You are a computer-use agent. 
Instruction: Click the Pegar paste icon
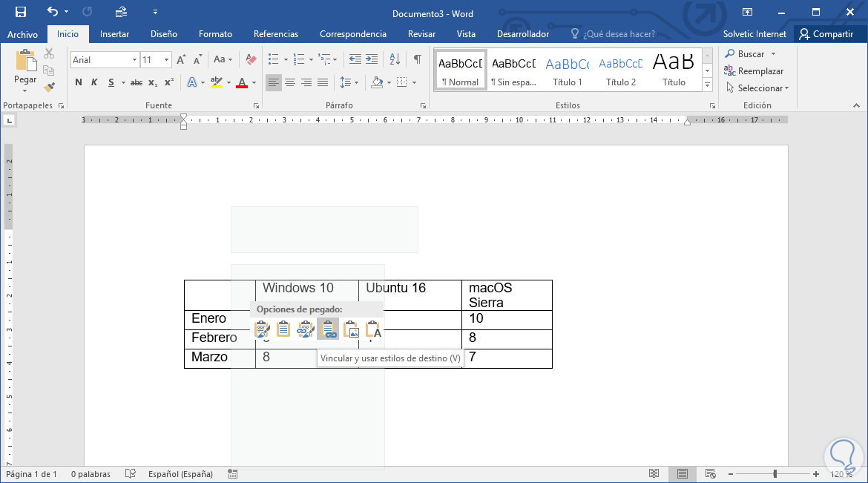click(25, 61)
